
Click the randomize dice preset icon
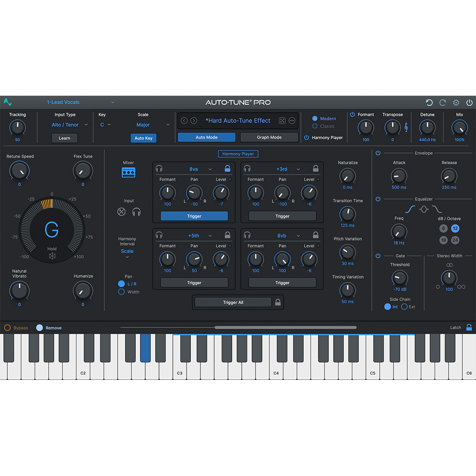point(282,120)
